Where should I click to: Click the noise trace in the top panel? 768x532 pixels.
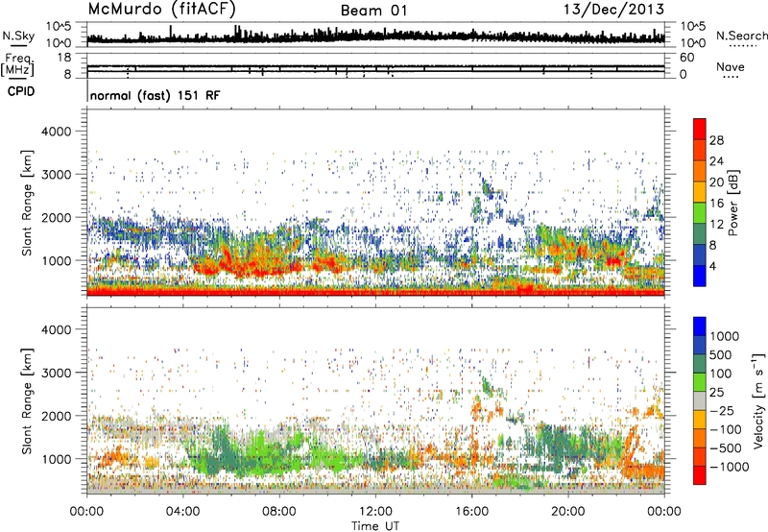[x=375, y=36]
